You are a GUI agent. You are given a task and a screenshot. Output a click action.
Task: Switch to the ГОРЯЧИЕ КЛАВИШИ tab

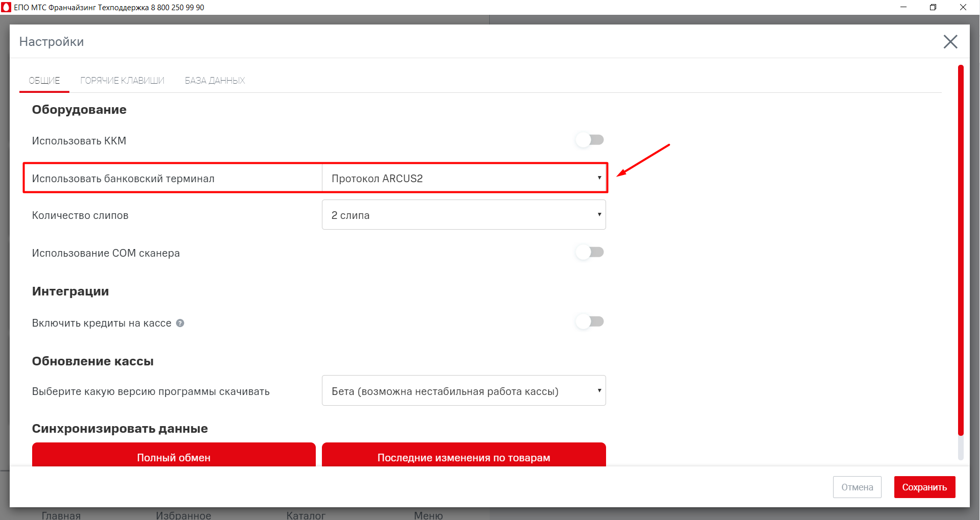(x=122, y=81)
